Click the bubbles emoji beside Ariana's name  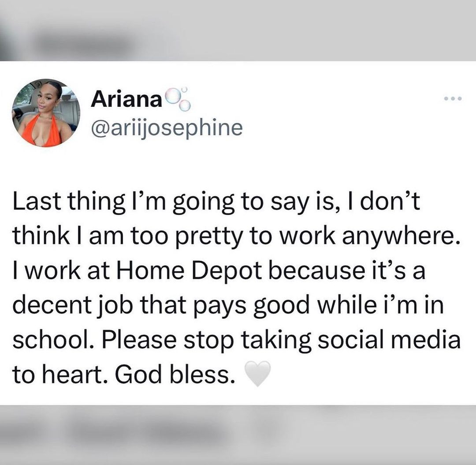[174, 96]
